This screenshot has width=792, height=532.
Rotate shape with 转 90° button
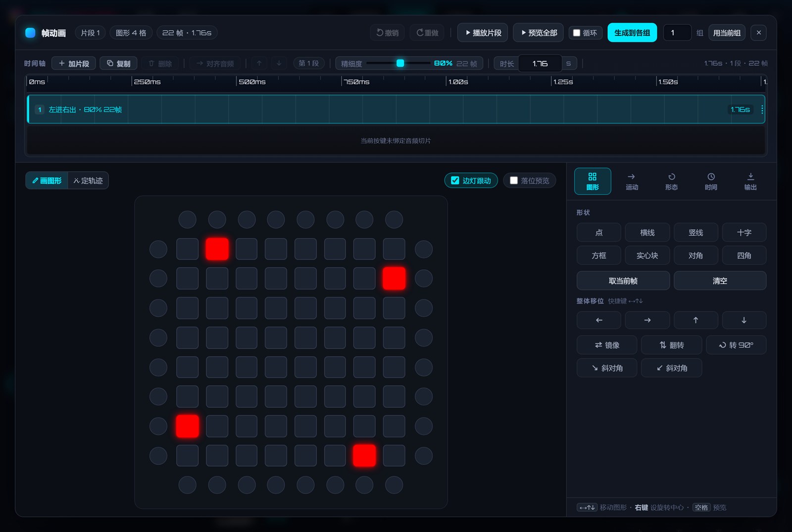736,345
